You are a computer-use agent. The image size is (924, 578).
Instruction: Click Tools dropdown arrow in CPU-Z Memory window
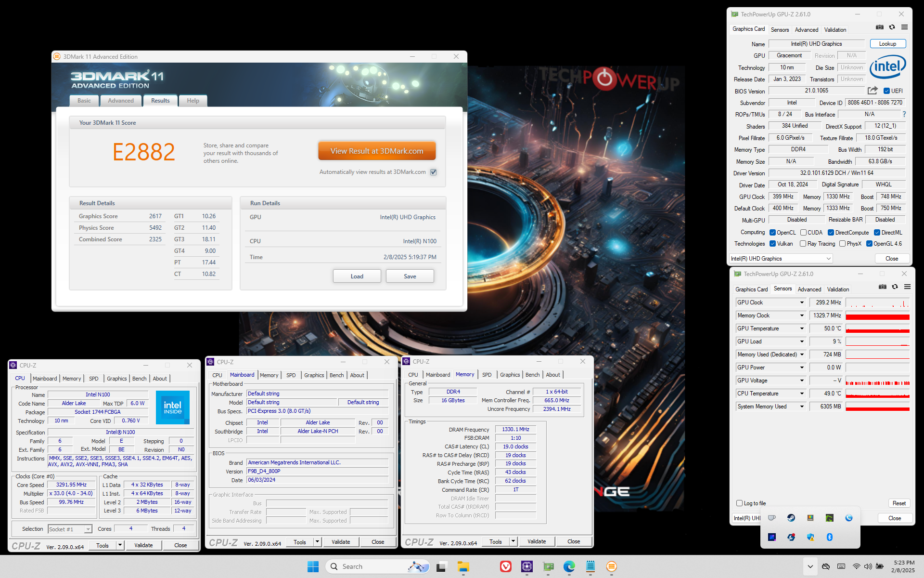click(513, 541)
